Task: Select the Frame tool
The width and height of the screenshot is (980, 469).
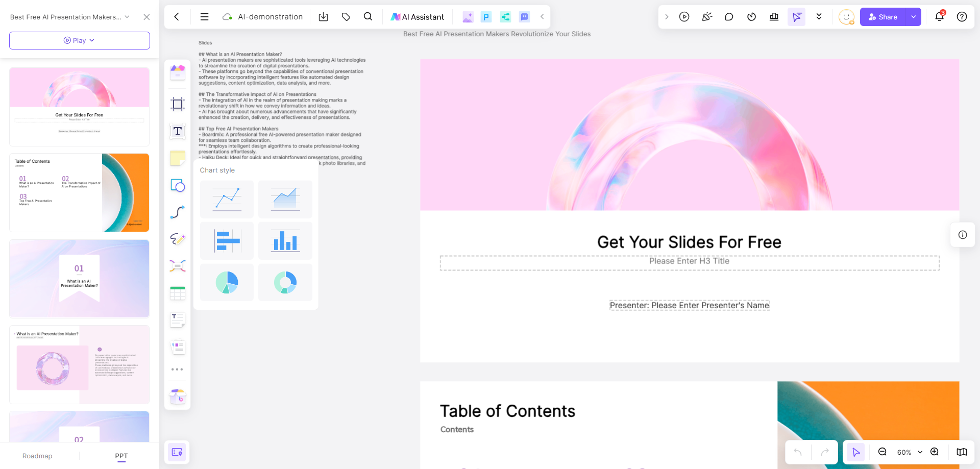Action: (x=178, y=104)
